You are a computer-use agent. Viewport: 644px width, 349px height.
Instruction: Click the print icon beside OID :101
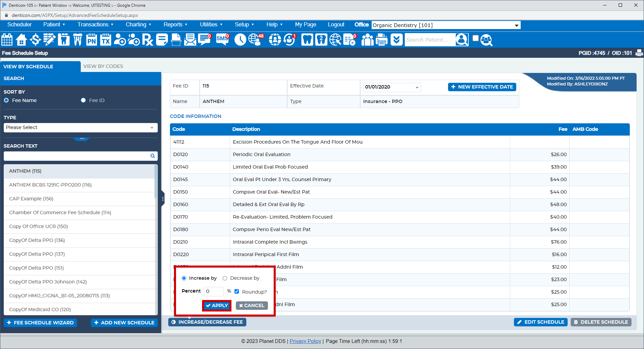(x=639, y=53)
